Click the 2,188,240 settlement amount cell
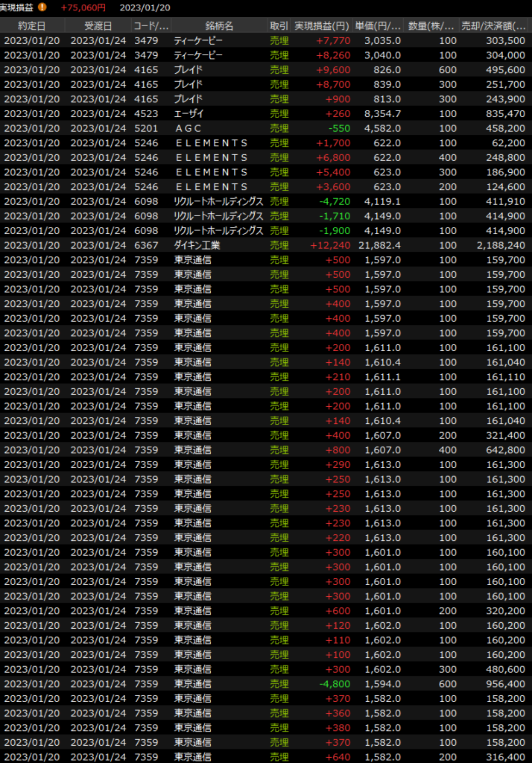This screenshot has width=532, height=763. tap(500, 245)
